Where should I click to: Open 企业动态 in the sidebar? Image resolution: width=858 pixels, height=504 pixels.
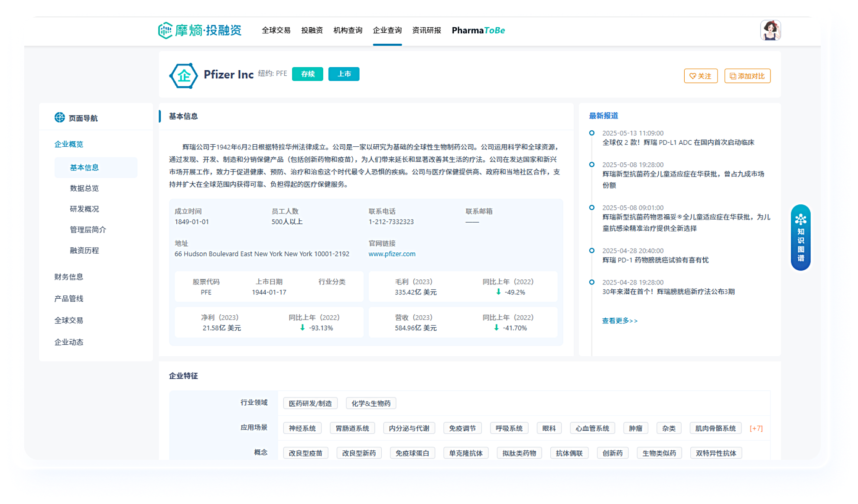[x=69, y=342]
